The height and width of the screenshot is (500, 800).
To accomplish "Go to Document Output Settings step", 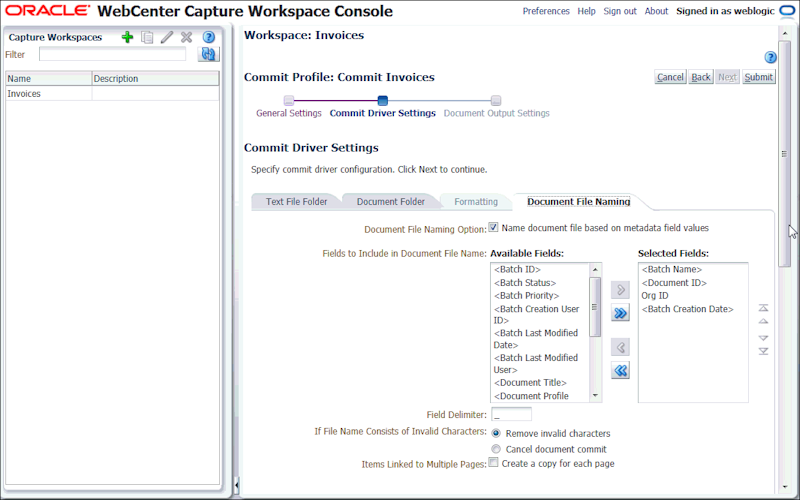I will pyautogui.click(x=496, y=113).
